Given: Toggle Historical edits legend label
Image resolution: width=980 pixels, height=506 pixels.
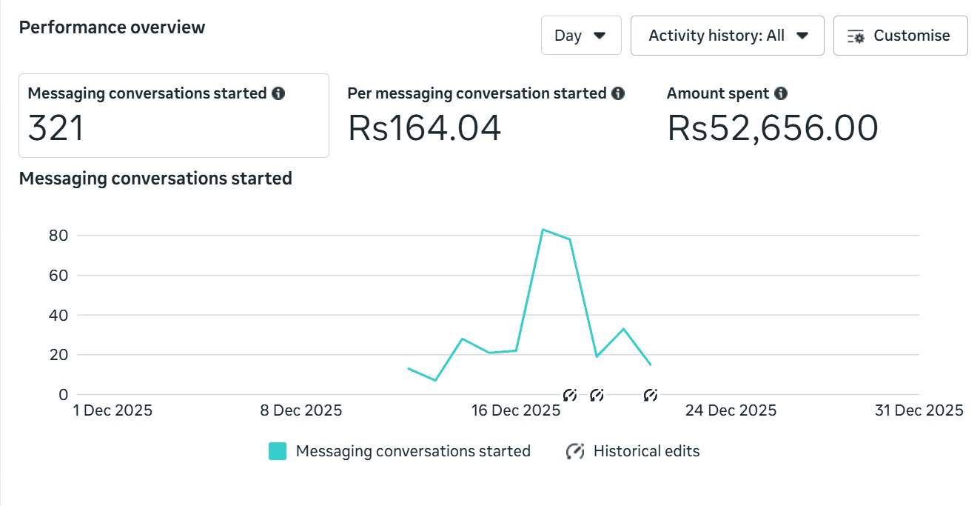Looking at the screenshot, I should pos(646,451).
